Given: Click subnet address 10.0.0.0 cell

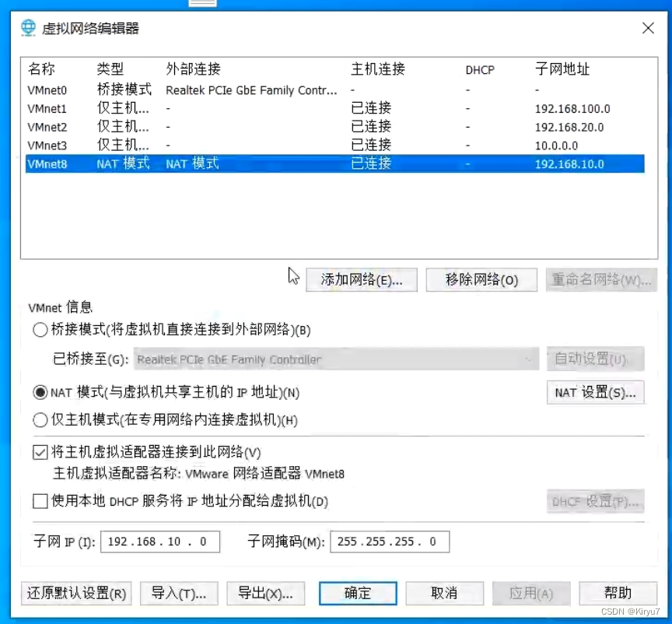Looking at the screenshot, I should (556, 145).
